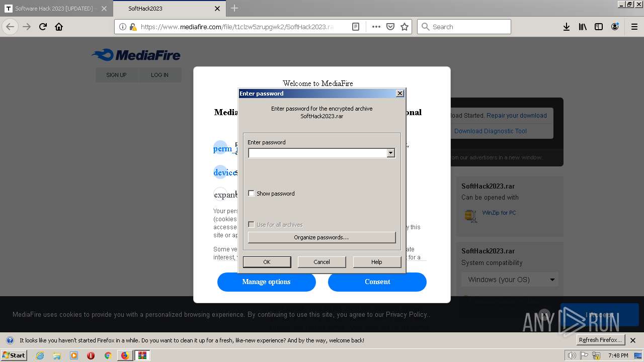Open page actions three-dot menu
The height and width of the screenshot is (362, 644).
[x=376, y=27]
